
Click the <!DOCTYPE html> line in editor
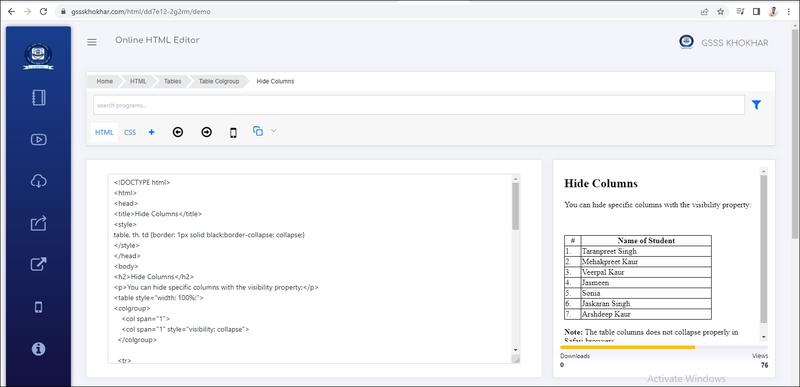(x=142, y=183)
